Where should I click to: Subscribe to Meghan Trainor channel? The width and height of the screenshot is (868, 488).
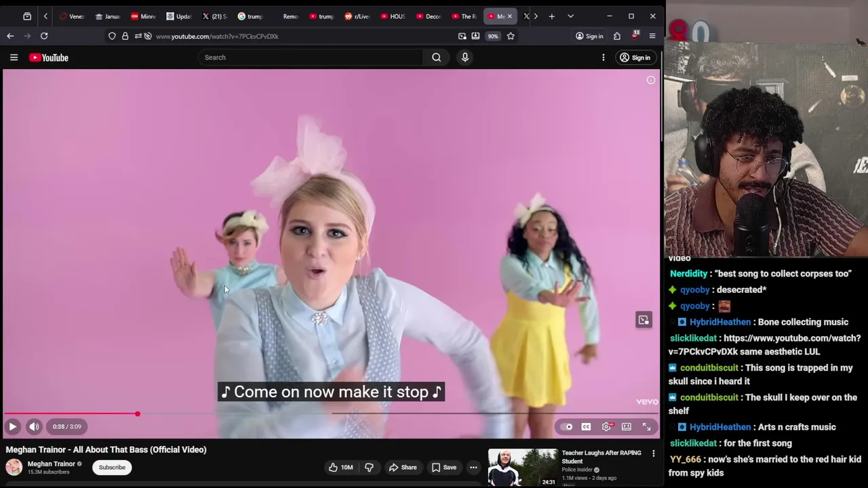tap(112, 467)
